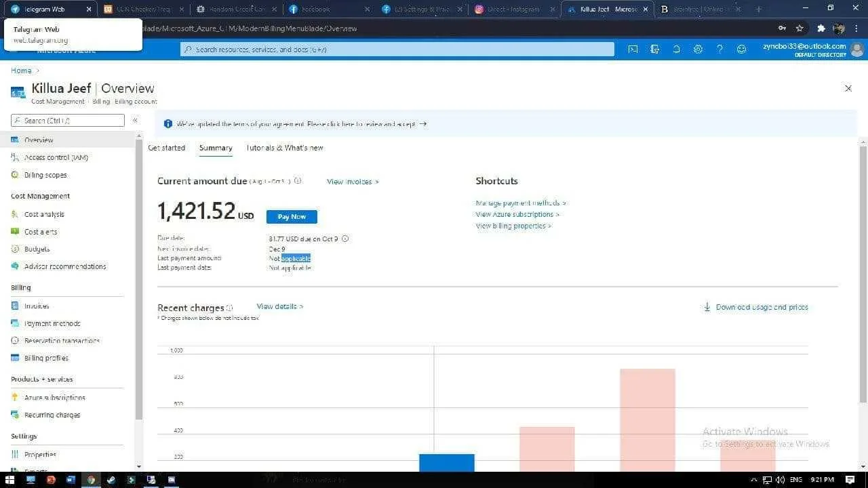868x488 pixels.
Task: Click the left menu vertical scrollbar
Action: click(139, 278)
